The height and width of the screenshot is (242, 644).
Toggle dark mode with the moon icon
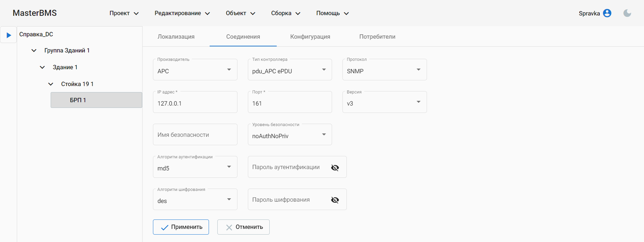(x=627, y=13)
